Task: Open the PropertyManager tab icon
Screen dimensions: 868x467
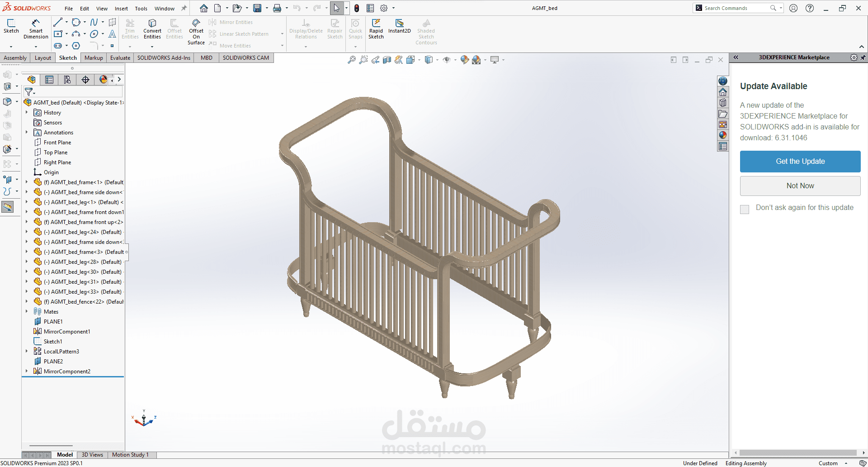Action: click(x=49, y=80)
